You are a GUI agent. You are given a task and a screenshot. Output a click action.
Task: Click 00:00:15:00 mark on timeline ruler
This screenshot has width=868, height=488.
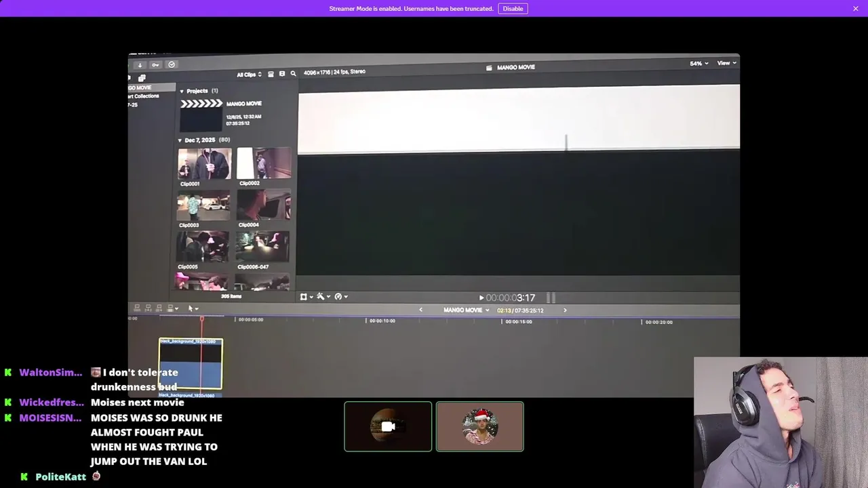click(x=517, y=321)
